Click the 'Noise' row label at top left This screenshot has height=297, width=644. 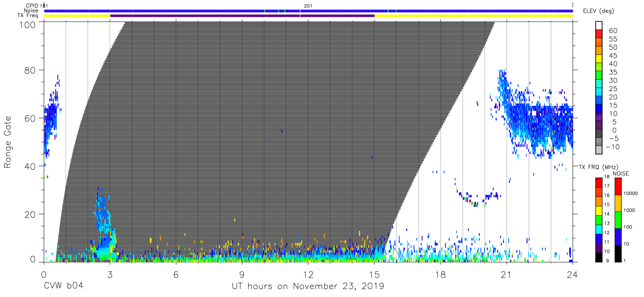point(31,10)
